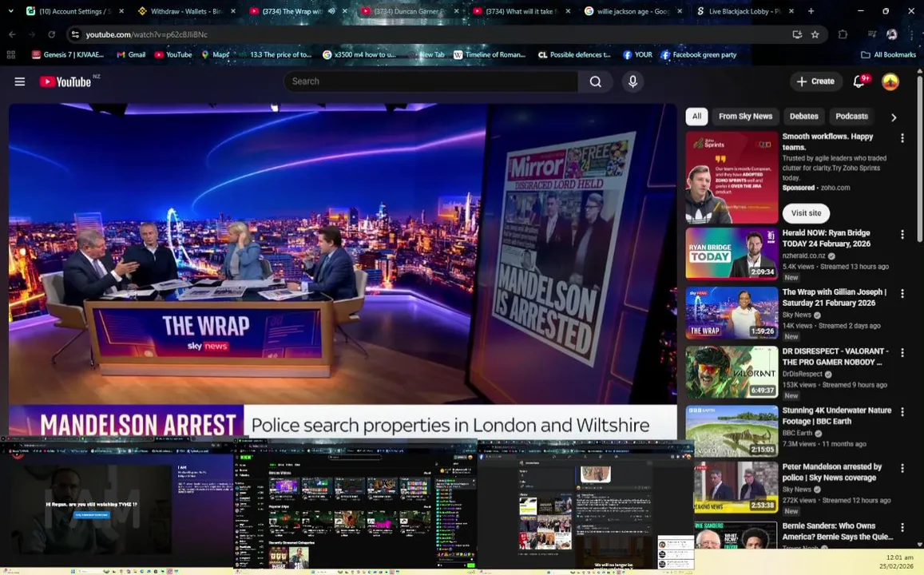View site information for youtube.com
The height and width of the screenshot is (575, 924).
(x=75, y=34)
